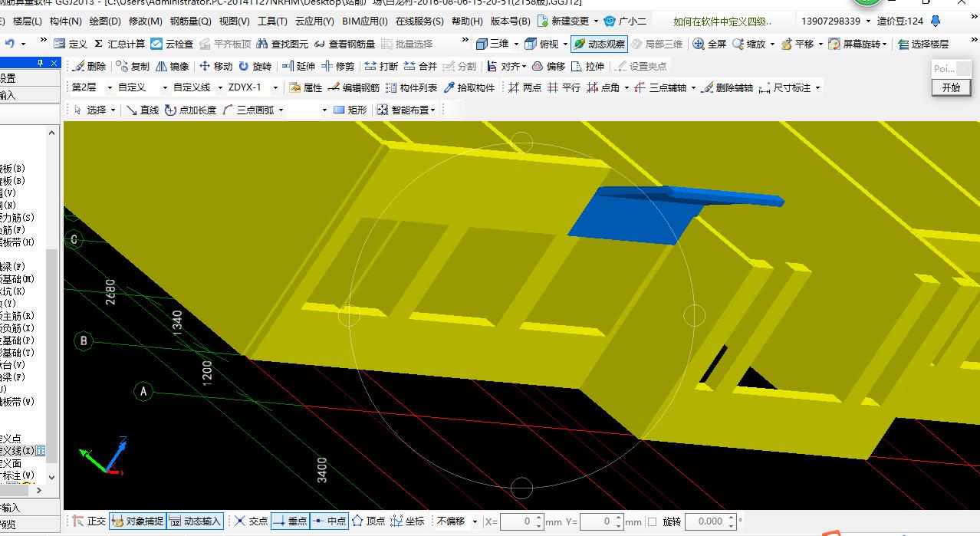The image size is (980, 536).
Task: Open 查看钢筋量 rebar quantity view
Action: tap(344, 44)
